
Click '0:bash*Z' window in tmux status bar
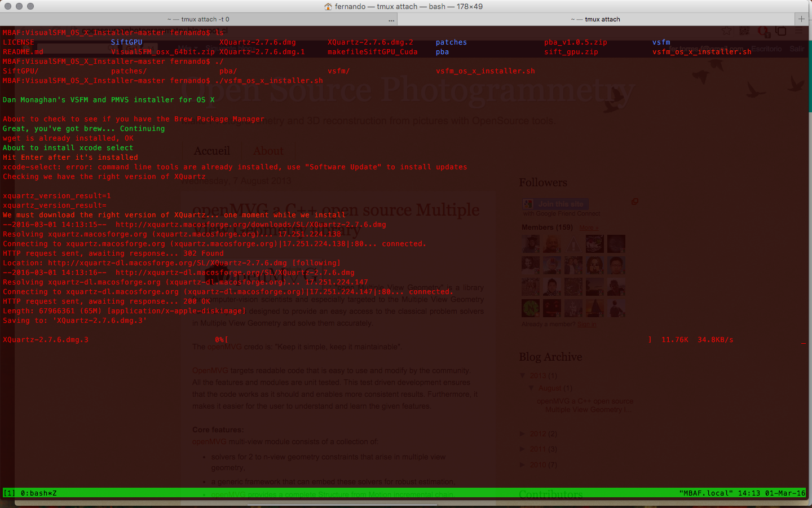(x=39, y=493)
